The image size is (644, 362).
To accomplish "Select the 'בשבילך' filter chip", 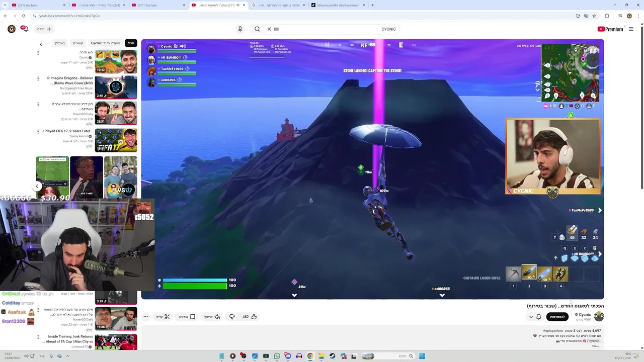I will pos(59,43).
